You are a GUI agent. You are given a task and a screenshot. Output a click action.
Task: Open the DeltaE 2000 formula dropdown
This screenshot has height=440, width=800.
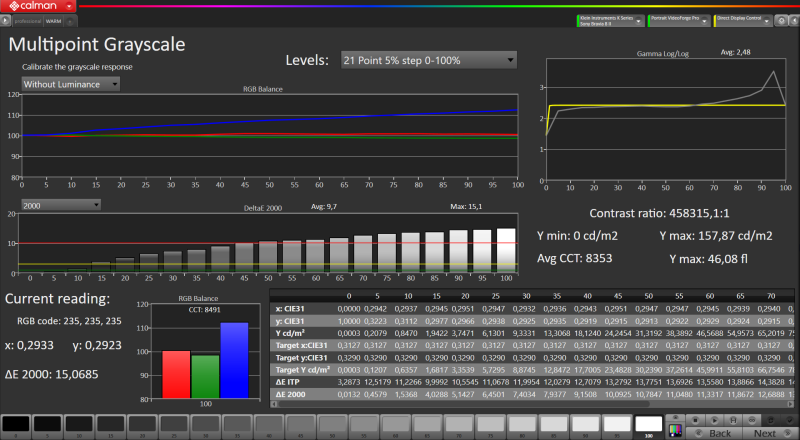coord(61,205)
